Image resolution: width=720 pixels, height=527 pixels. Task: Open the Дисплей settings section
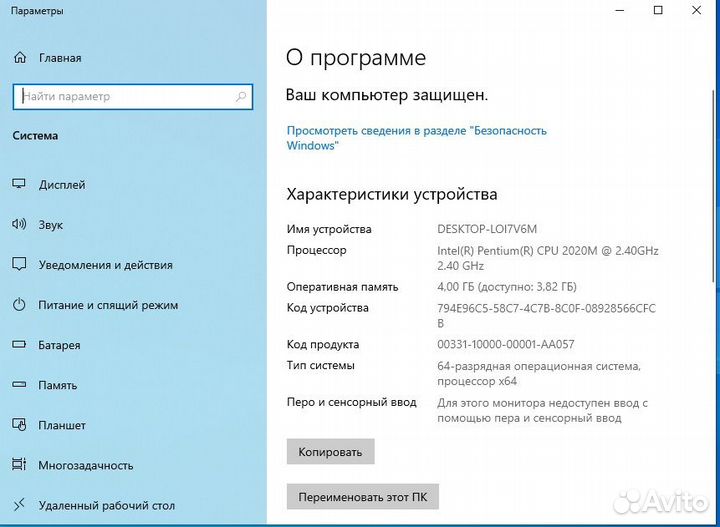(62, 185)
